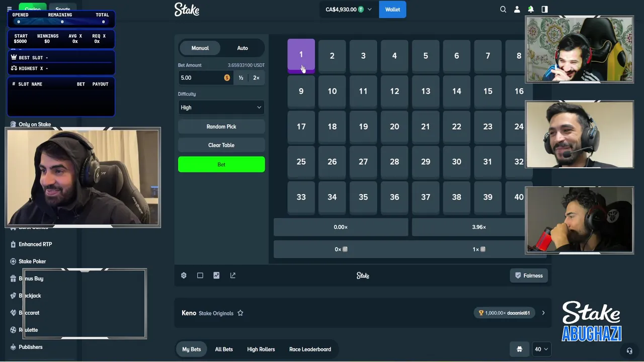The height and width of the screenshot is (362, 644).
Task: Favorite Keno with the star icon
Action: 240,313
